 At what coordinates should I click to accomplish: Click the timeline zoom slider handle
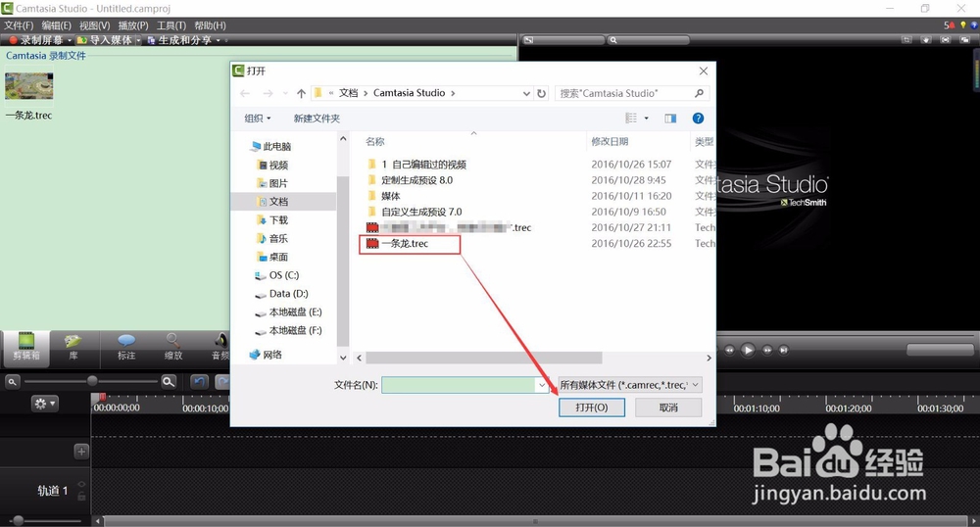(92, 381)
